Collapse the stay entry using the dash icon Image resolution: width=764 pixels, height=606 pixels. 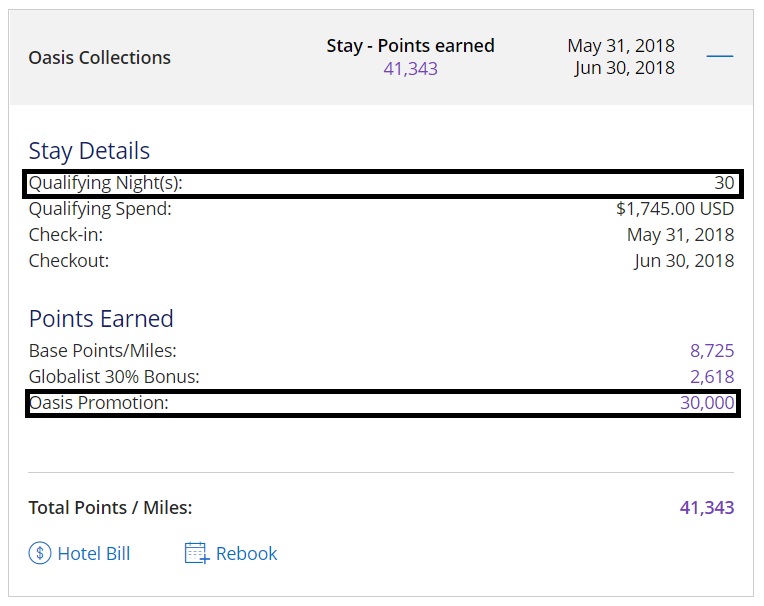pyautogui.click(x=720, y=56)
